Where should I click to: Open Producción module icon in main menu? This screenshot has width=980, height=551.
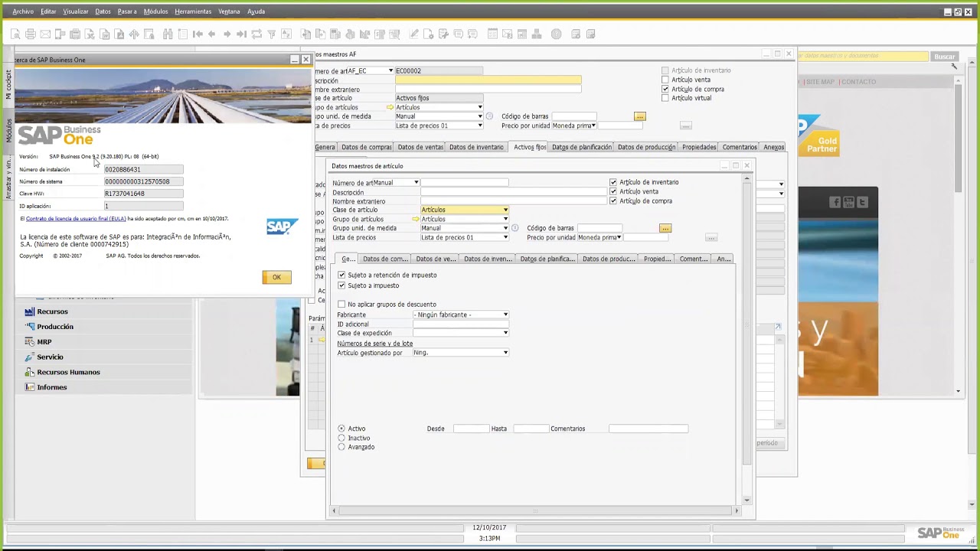29,327
